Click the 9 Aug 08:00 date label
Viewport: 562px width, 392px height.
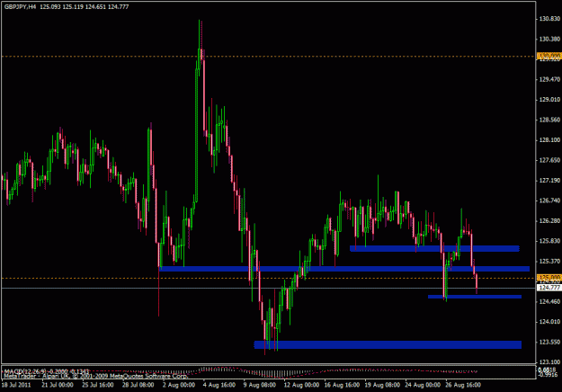(260, 385)
